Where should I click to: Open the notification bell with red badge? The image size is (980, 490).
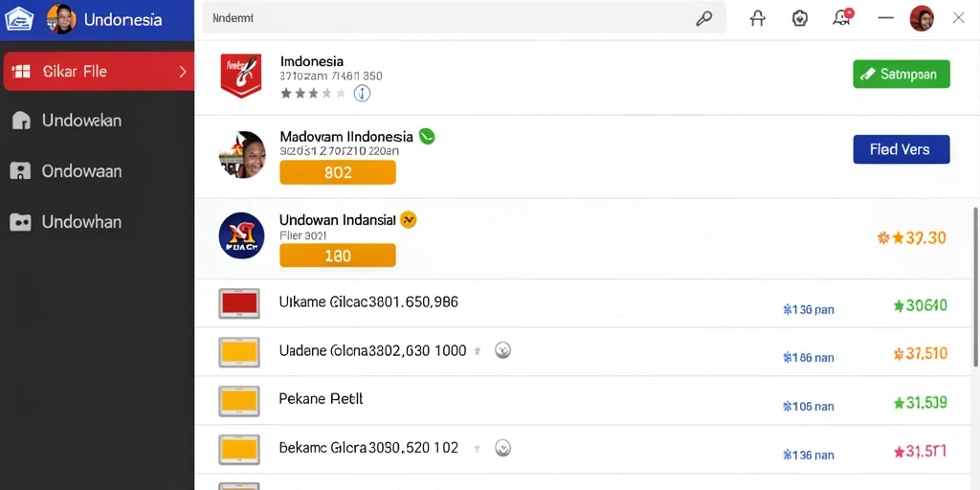pos(842,17)
